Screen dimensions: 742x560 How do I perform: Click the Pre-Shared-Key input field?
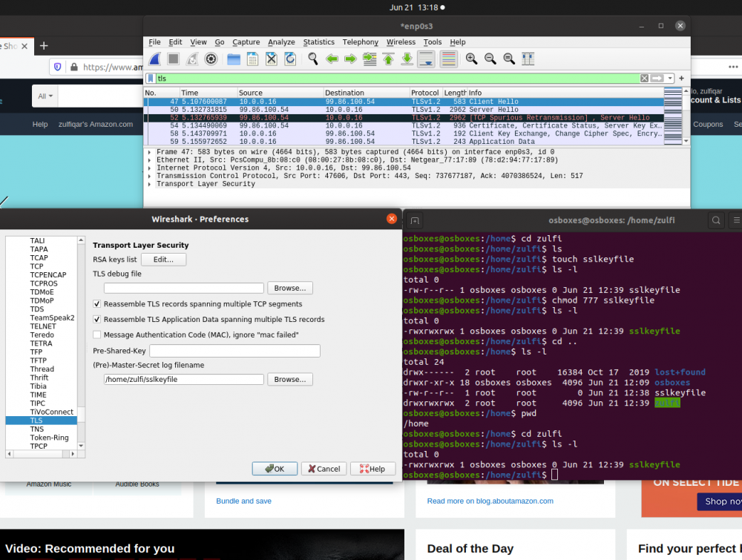[234, 351]
